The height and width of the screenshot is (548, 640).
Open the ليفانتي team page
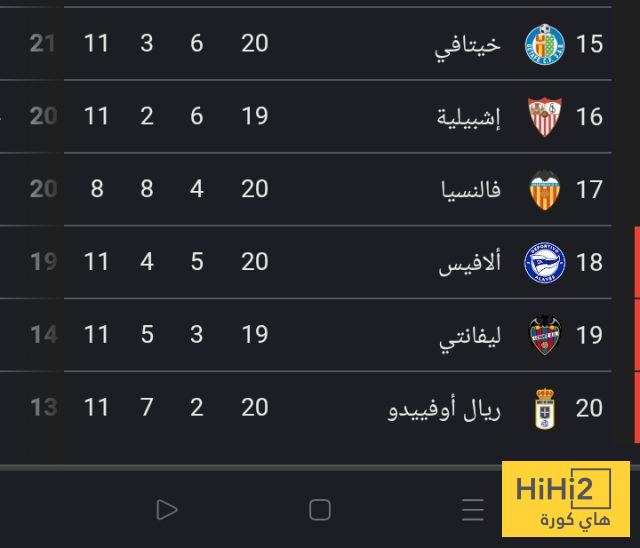click(x=470, y=336)
